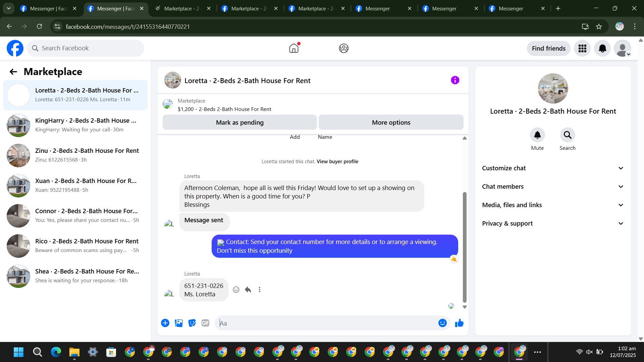Open Windows taskbar search
The image size is (644, 362).
tap(37, 352)
